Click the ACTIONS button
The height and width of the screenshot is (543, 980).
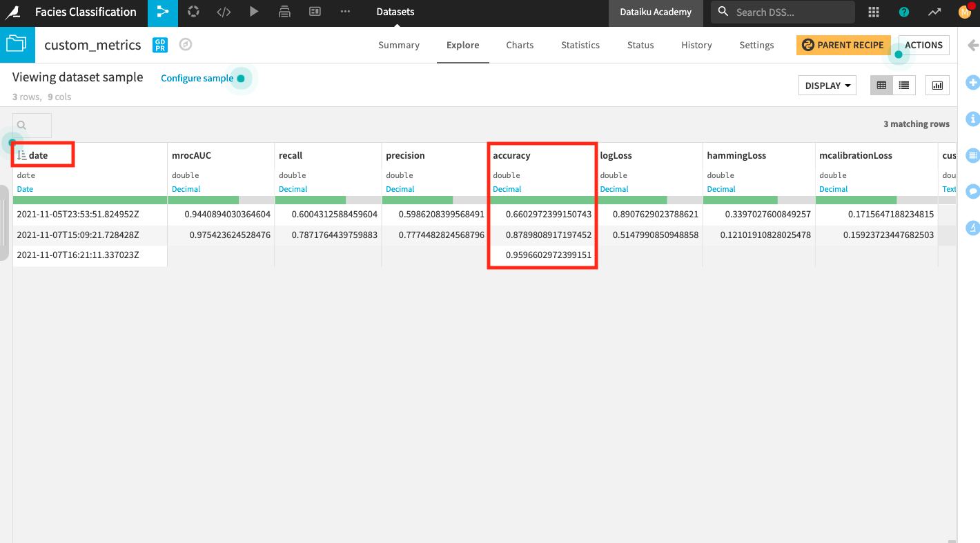923,45
